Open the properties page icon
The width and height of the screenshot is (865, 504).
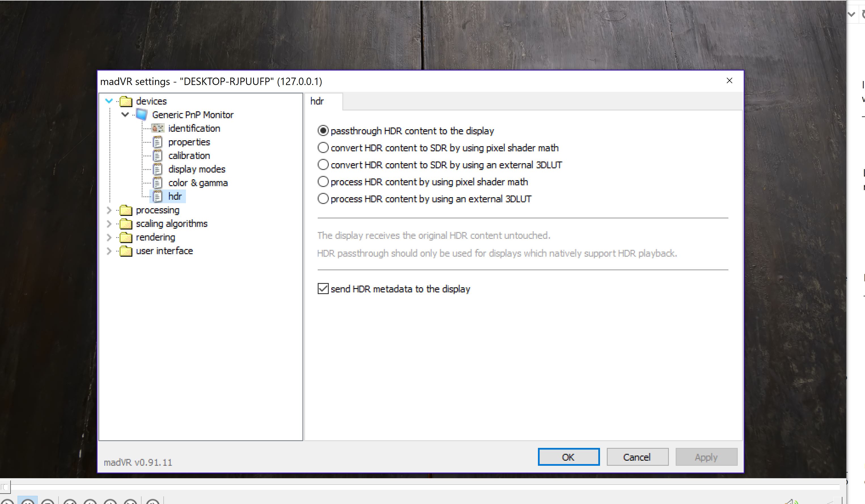point(158,142)
